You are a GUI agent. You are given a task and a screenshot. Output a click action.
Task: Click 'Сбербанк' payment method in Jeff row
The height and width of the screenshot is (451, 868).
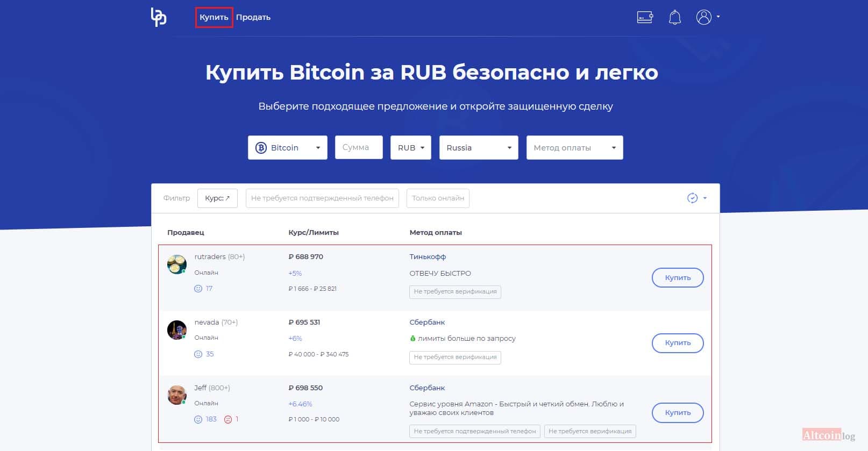[427, 388]
